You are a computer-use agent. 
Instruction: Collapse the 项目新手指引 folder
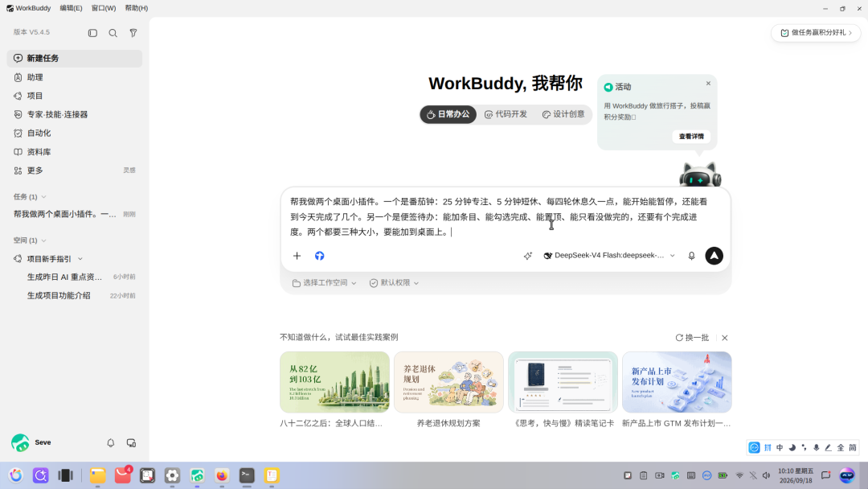coord(80,259)
